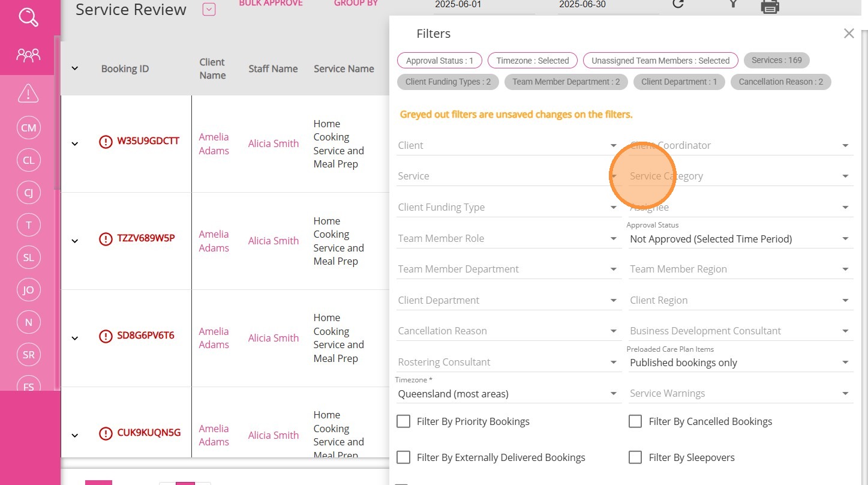
Task: Open Amelia Adams client link first row
Action: coord(214,143)
